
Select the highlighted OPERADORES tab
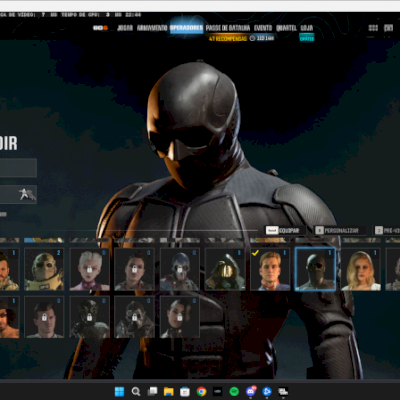point(186,28)
